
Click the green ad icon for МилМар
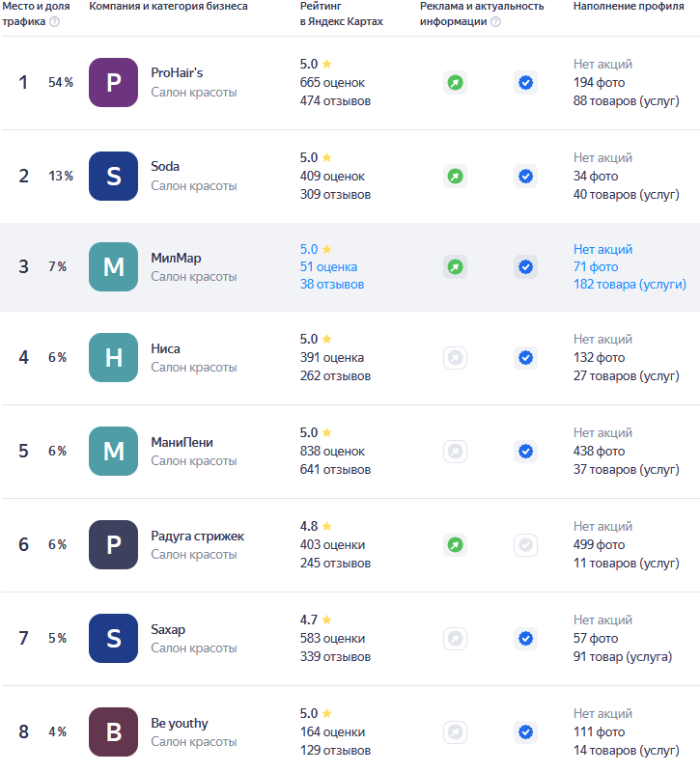(455, 267)
